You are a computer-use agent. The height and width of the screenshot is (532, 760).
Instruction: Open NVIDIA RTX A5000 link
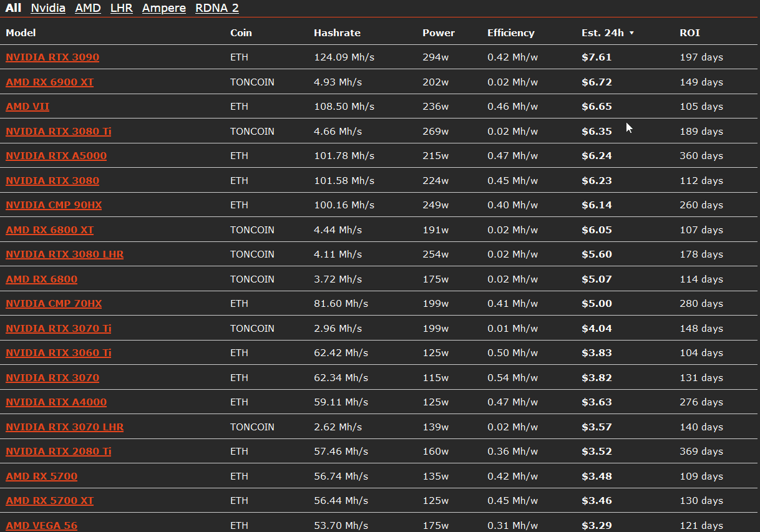(x=56, y=155)
